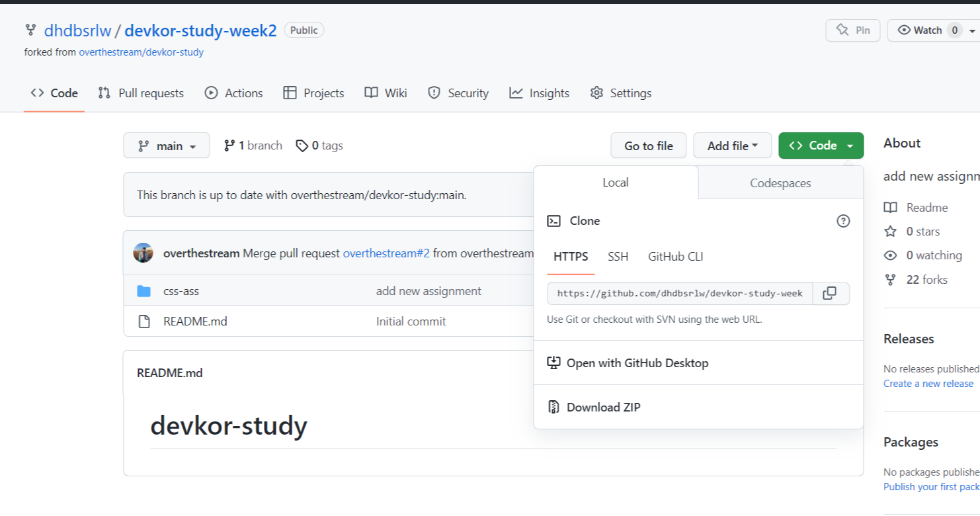Screen dimensions: 980x516
Task: Pin the repository with the Pin button
Action: tap(853, 30)
